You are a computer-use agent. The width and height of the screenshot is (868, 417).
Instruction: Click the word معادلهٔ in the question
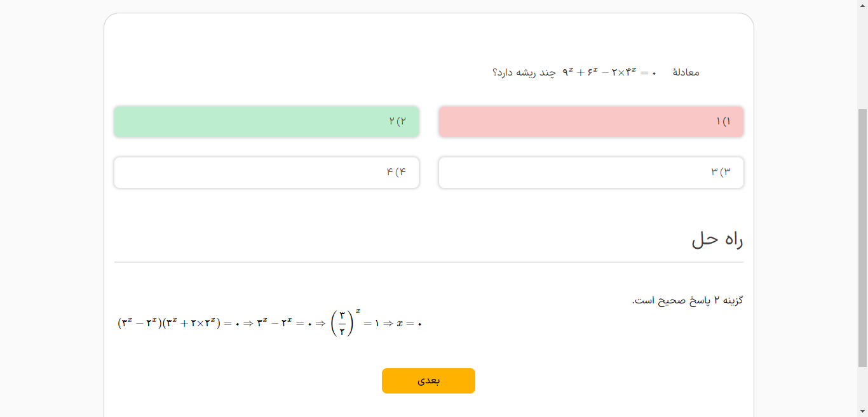click(x=686, y=72)
